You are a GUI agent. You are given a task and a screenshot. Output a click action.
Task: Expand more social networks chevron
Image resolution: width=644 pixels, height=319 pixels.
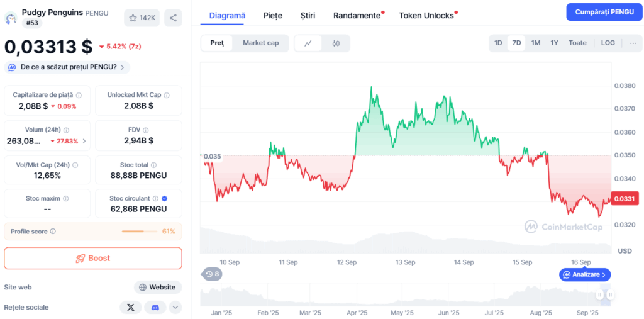[175, 308]
